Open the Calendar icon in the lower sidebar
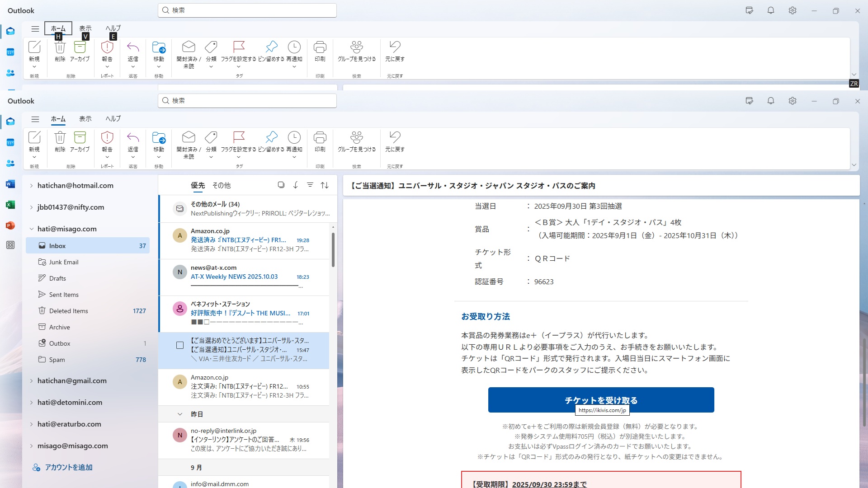The width and height of the screenshot is (868, 488). point(10,142)
